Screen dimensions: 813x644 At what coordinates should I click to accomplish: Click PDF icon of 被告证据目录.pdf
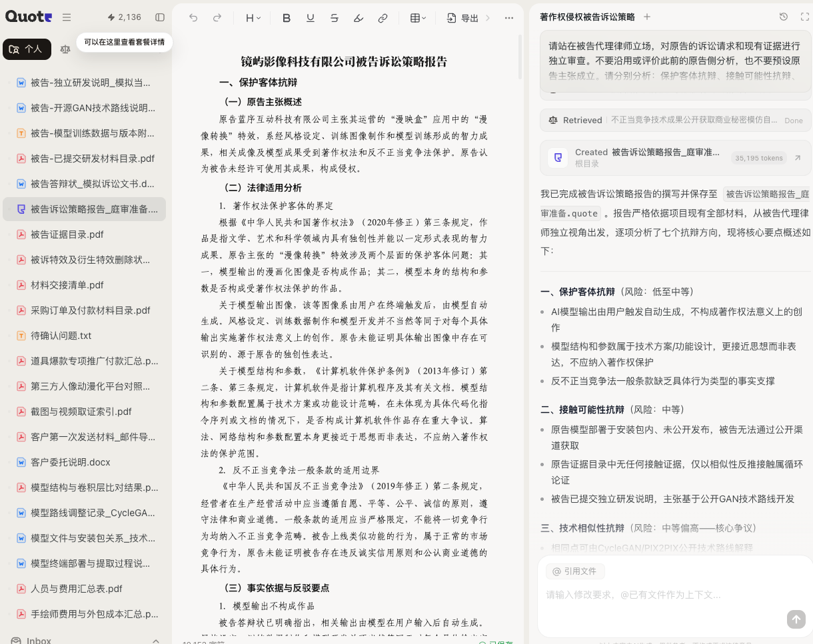coord(21,234)
